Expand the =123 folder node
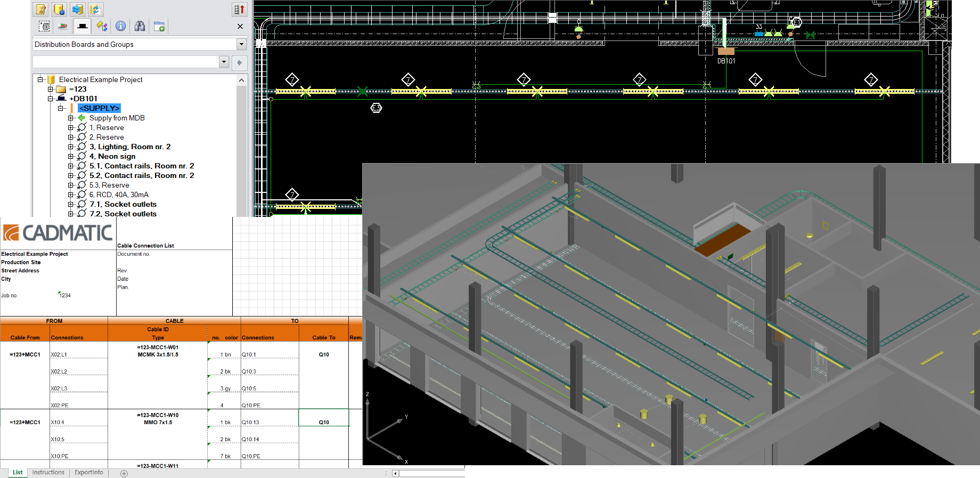980x478 pixels. pyautogui.click(x=51, y=89)
